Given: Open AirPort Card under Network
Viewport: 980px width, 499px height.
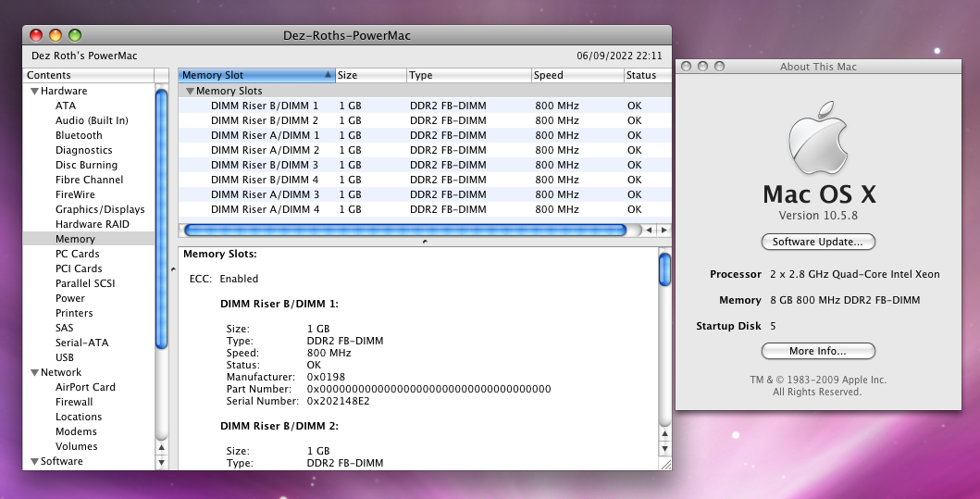Looking at the screenshot, I should [86, 387].
